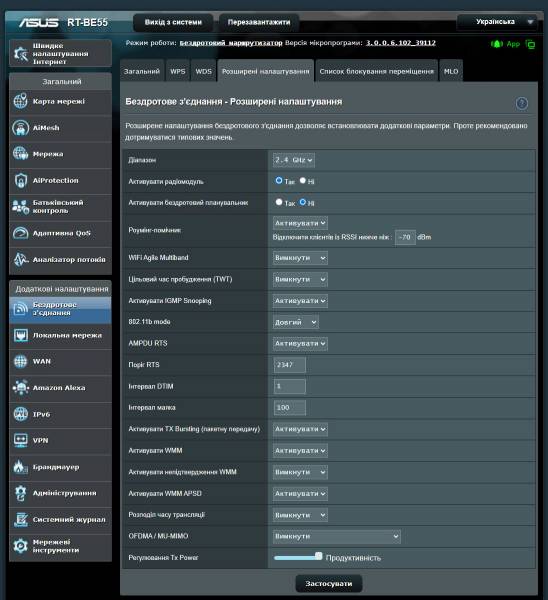Screen dimensions: 548x600
Task: Click the ASUS logo
Action: click(39, 23)
